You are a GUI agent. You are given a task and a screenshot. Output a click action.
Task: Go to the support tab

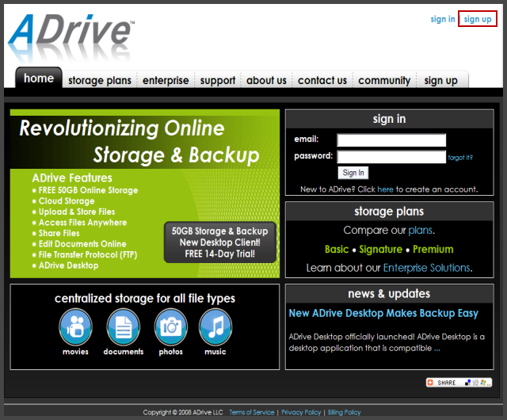coord(218,80)
